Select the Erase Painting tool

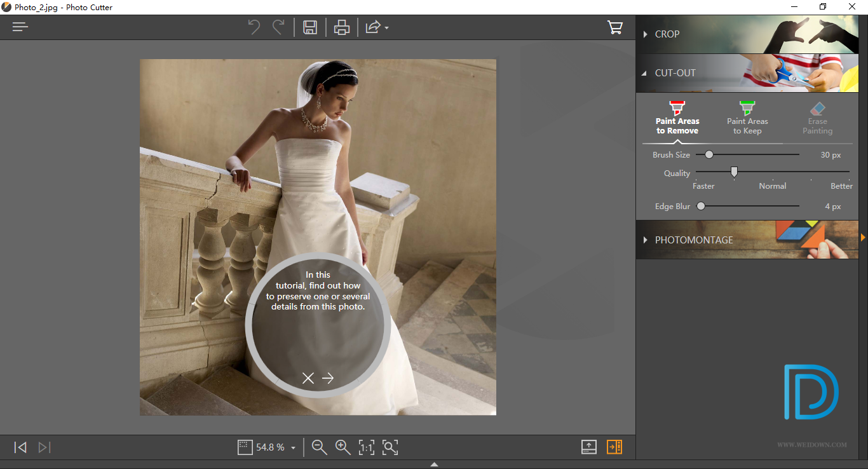pos(818,118)
